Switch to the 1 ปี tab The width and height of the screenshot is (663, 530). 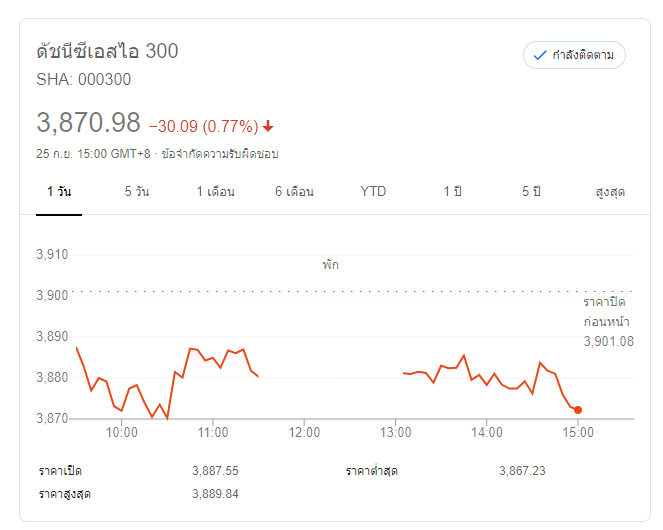click(452, 191)
